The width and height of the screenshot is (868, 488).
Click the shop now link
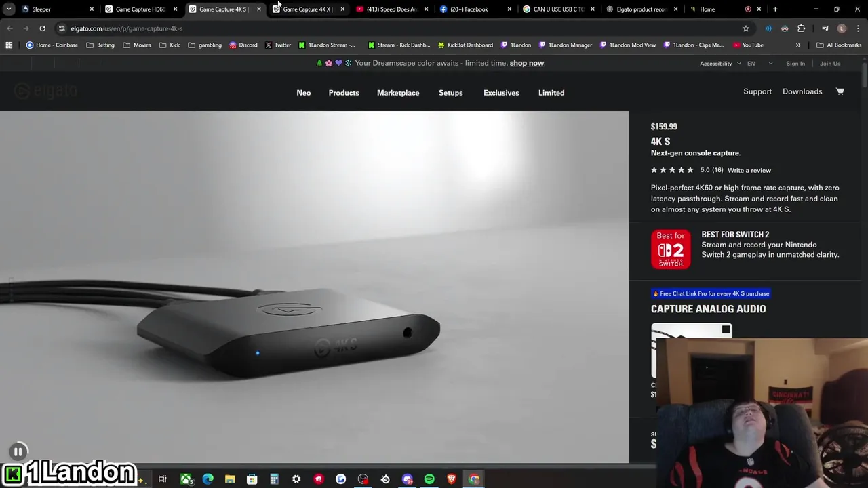[527, 63]
